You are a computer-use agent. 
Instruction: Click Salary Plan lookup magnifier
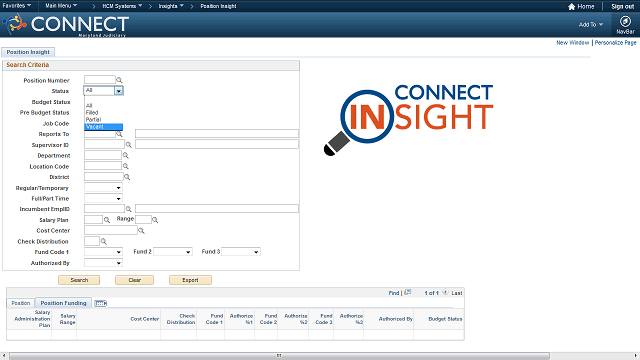click(x=107, y=220)
